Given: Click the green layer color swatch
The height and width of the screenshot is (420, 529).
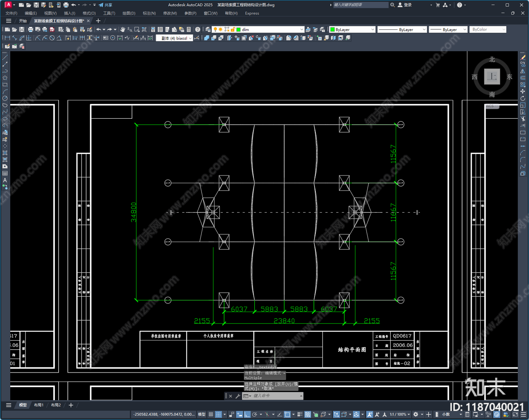Looking at the screenshot, I should [238, 29].
